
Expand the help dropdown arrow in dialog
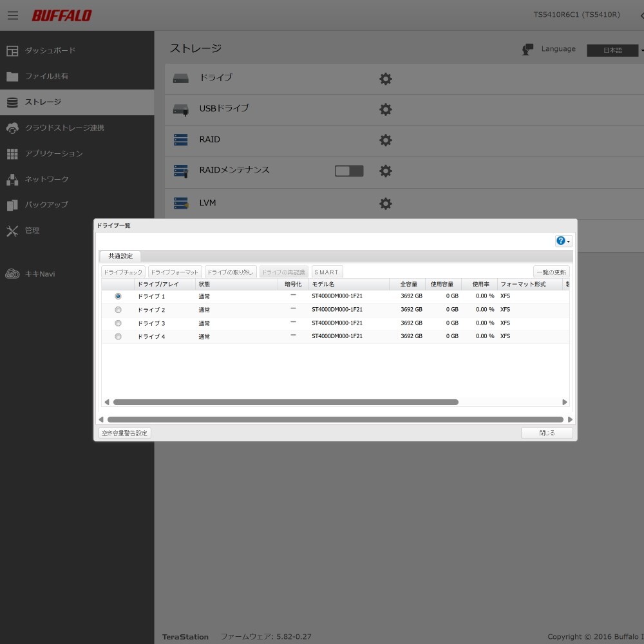coord(569,242)
